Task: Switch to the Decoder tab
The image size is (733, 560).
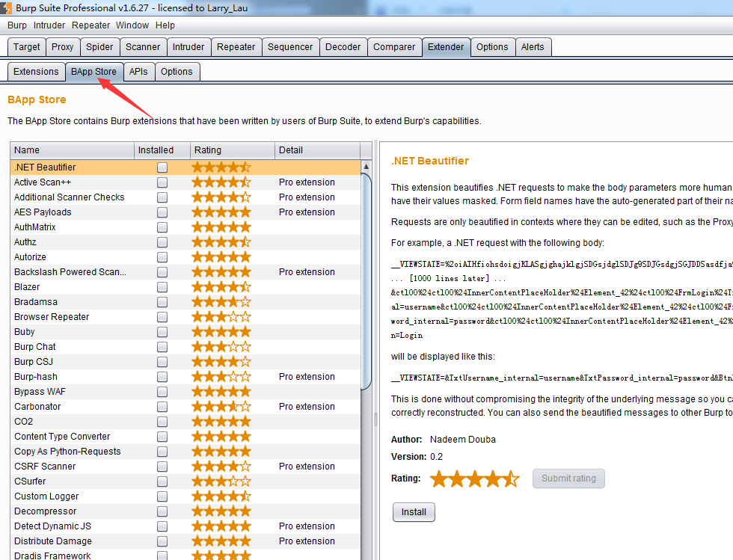Action: click(x=343, y=47)
